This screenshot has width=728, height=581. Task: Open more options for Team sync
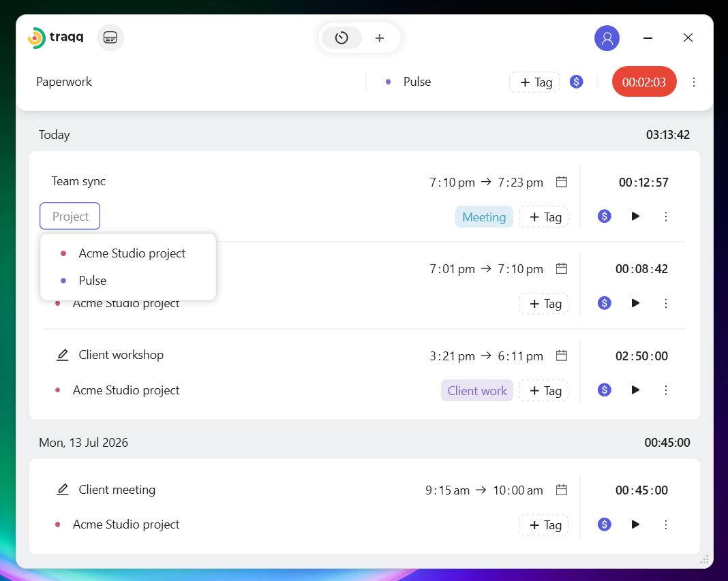click(x=666, y=216)
